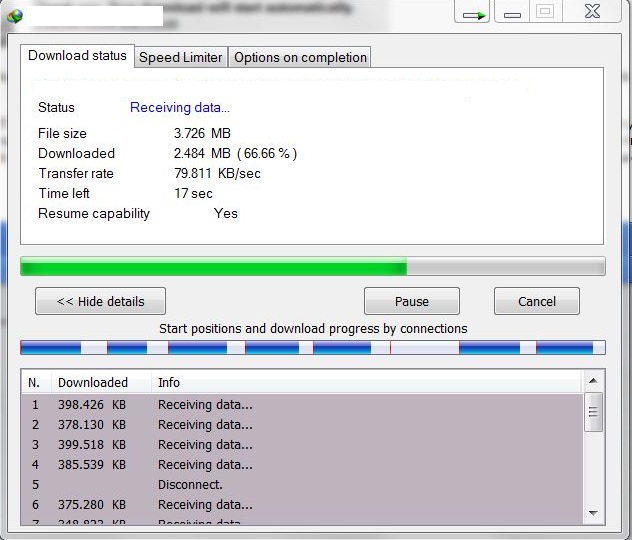The height and width of the screenshot is (540, 632).
Task: Click the blue connections progress strip
Action: click(312, 348)
